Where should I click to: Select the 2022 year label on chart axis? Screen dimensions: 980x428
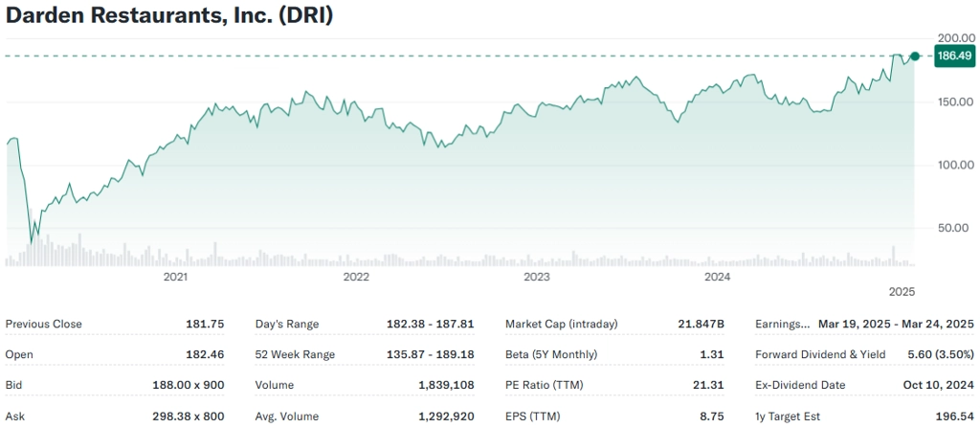(356, 276)
